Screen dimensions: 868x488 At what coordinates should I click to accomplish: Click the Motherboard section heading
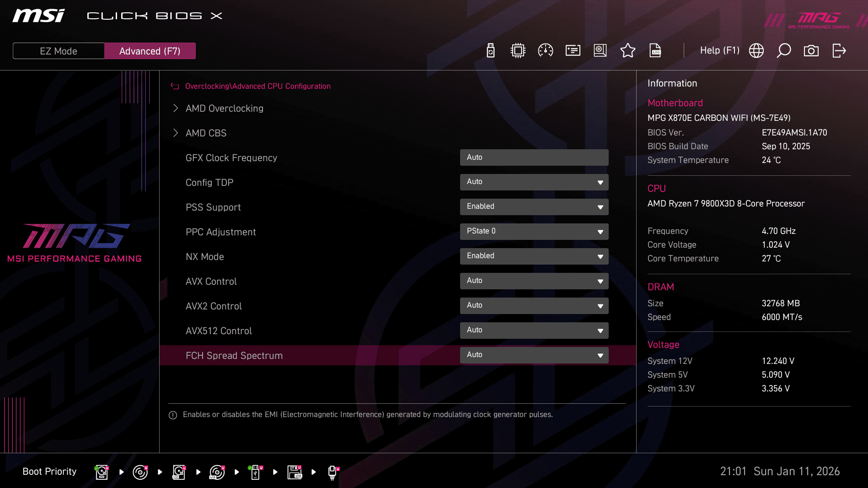click(675, 103)
